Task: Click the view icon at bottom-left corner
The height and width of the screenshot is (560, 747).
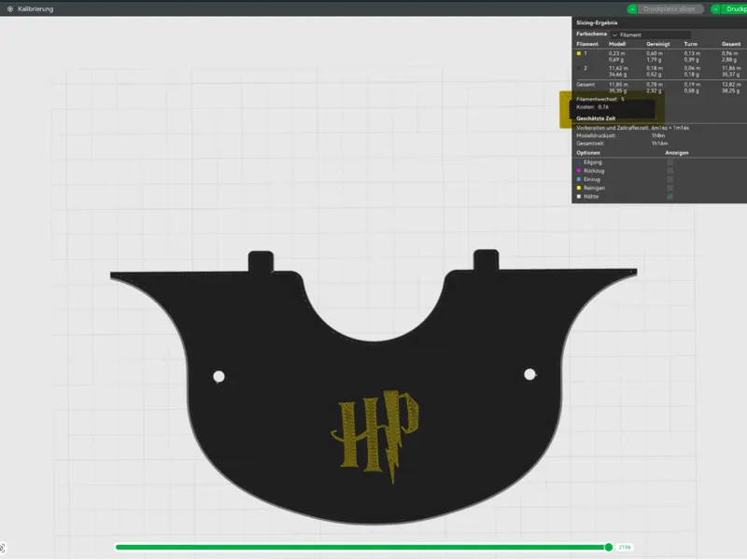Action: (x=3, y=548)
